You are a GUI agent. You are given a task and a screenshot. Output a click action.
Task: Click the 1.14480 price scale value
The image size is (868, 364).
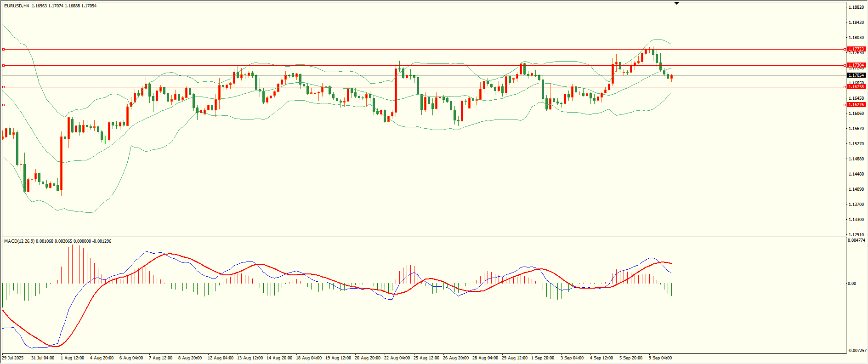point(856,174)
